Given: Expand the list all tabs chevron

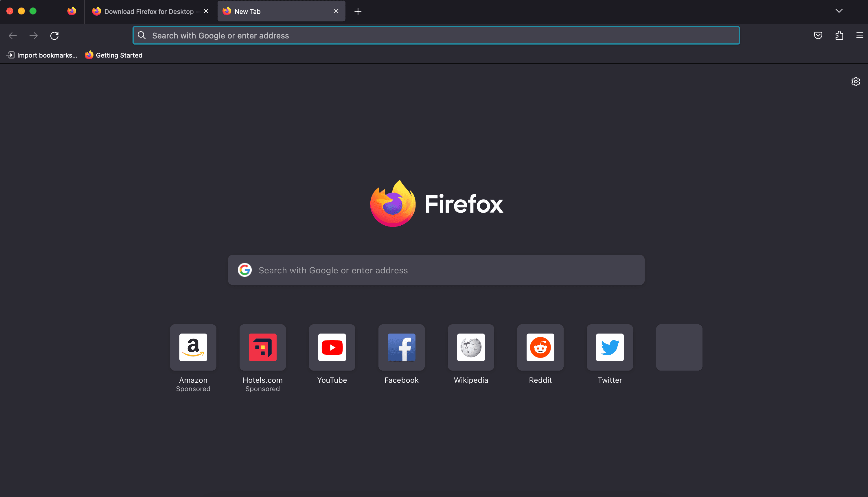Looking at the screenshot, I should pyautogui.click(x=839, y=11).
